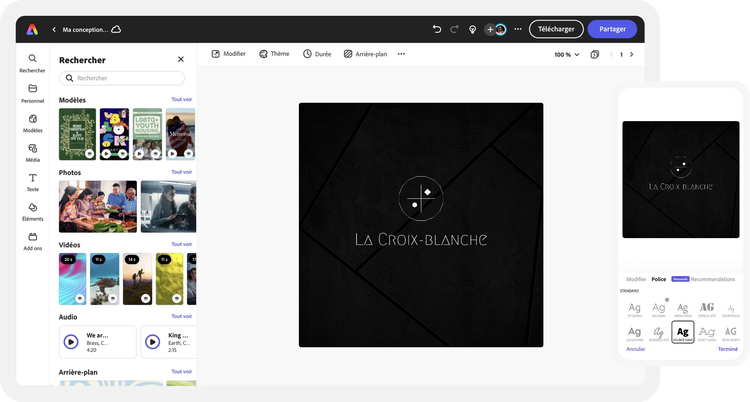Switch to Police tab in phone panel
This screenshot has width=750, height=402.
[659, 279]
